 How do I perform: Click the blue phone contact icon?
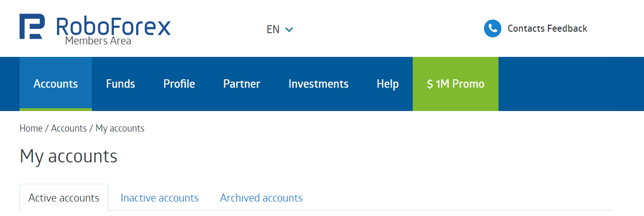click(492, 28)
